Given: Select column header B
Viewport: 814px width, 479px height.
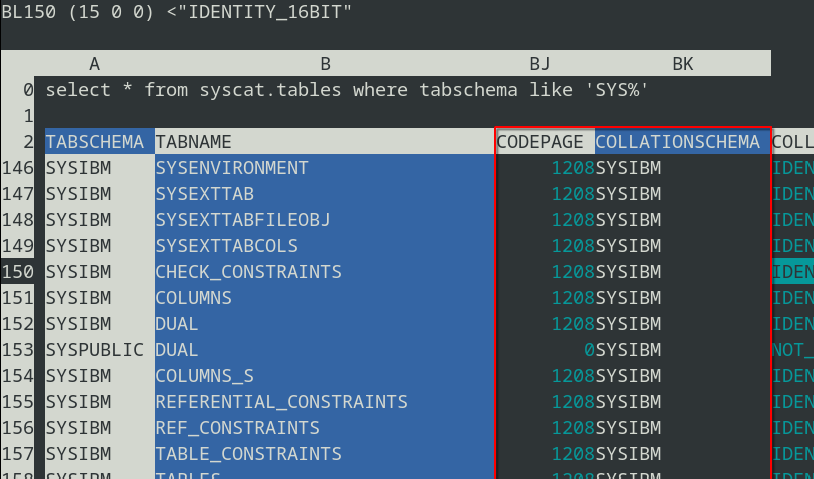Looking at the screenshot, I should tap(325, 64).
